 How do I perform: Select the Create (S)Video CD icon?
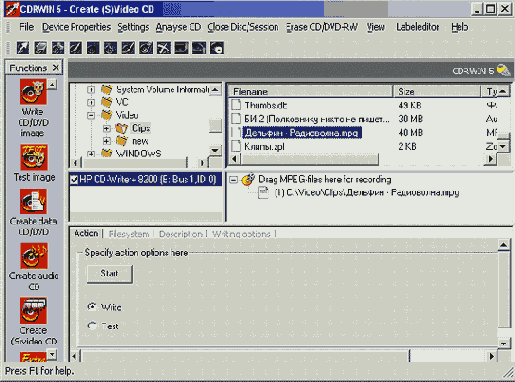[x=33, y=311]
